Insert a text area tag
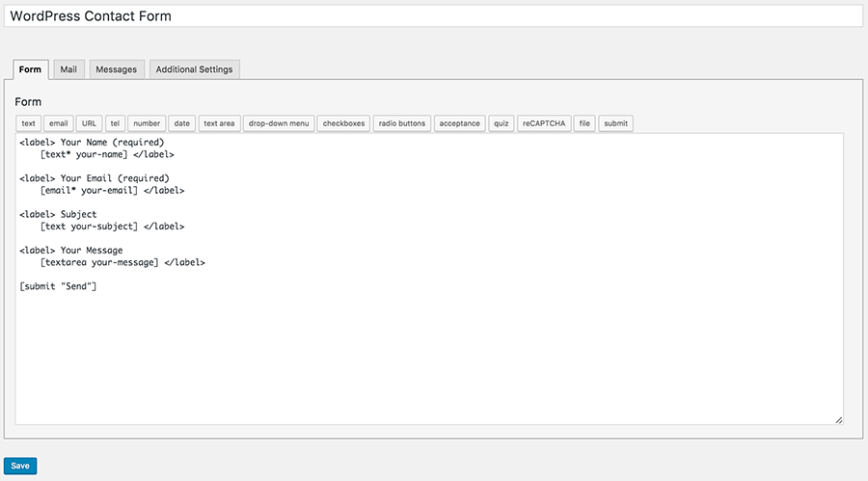Screen dimensions: 868x481 tap(219, 123)
